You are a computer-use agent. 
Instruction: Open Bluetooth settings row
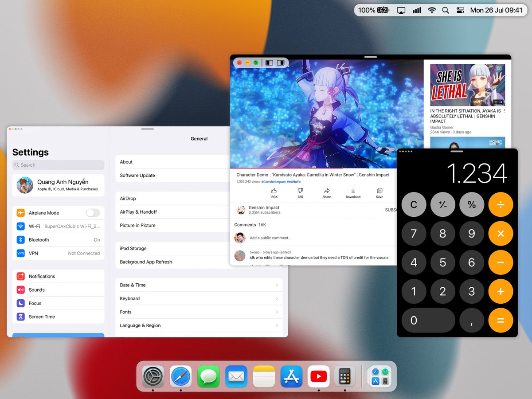[59, 240]
